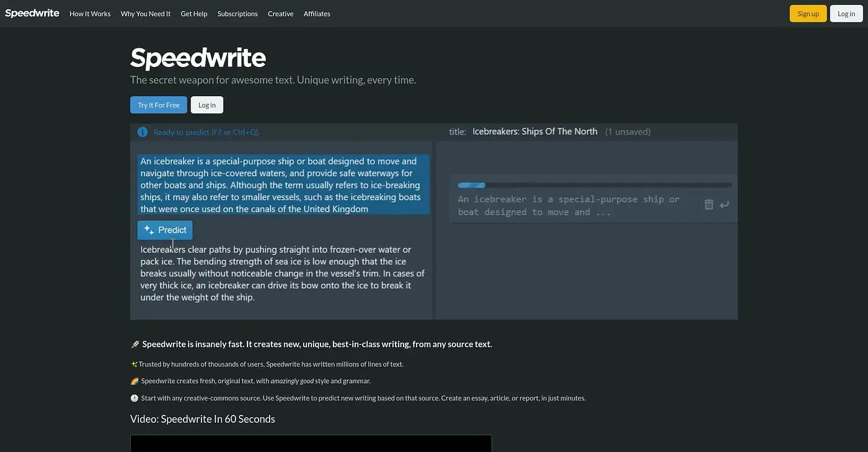
Task: Click the Predict button with sparkle icon
Action: [x=165, y=230]
